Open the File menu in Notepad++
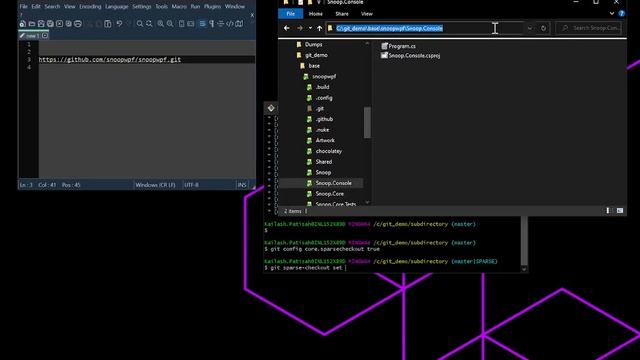The width and height of the screenshot is (640, 360). (x=24, y=7)
